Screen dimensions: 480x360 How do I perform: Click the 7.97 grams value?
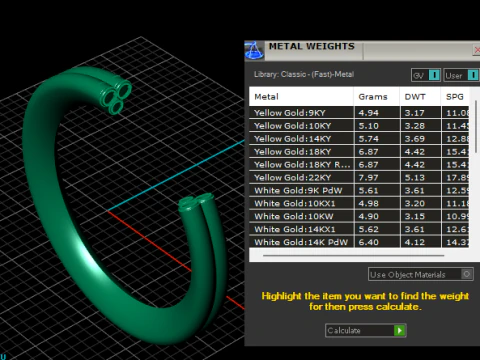[x=368, y=178]
